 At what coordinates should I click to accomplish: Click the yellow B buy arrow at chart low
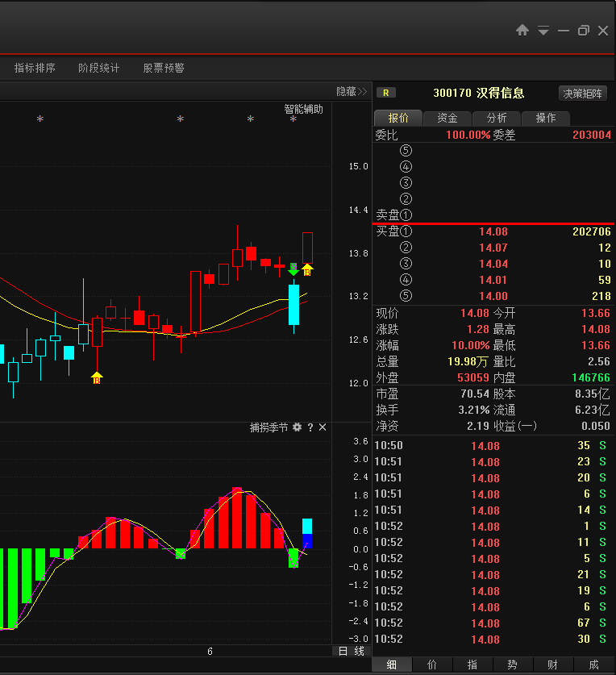tap(97, 378)
